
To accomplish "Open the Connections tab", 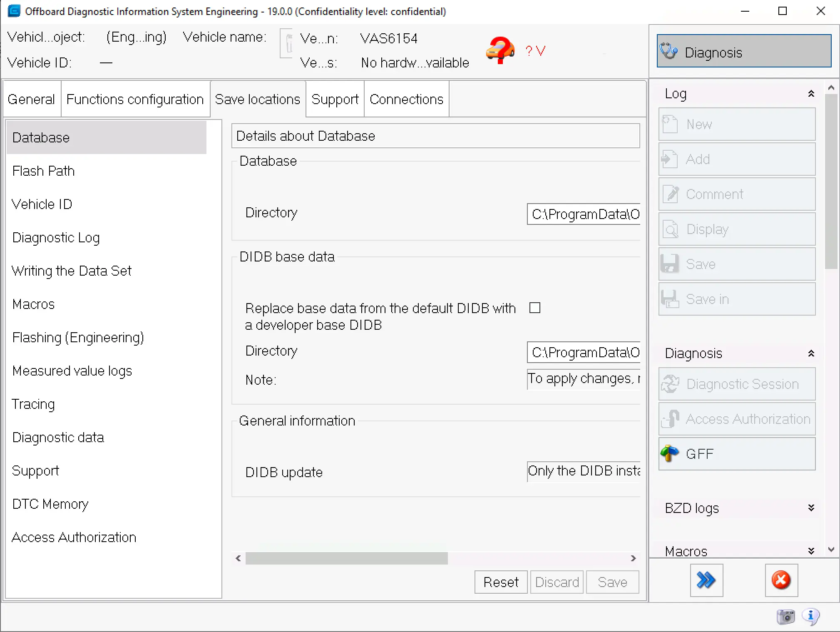I will coord(406,99).
